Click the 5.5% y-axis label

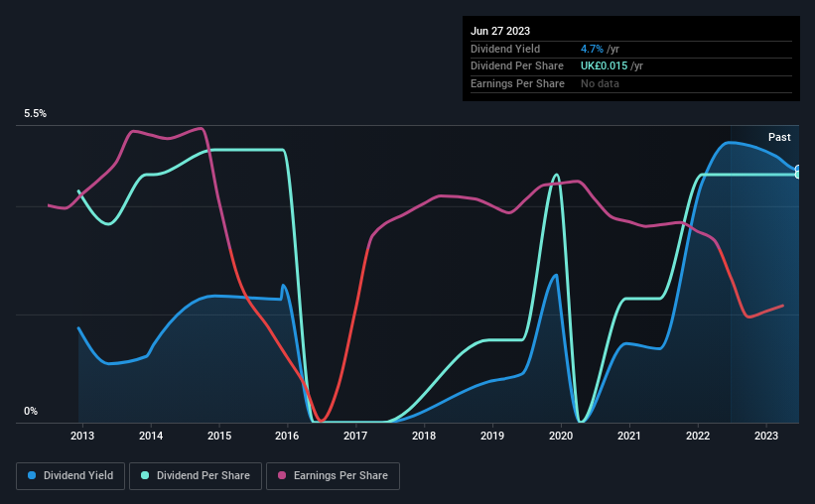(x=35, y=114)
